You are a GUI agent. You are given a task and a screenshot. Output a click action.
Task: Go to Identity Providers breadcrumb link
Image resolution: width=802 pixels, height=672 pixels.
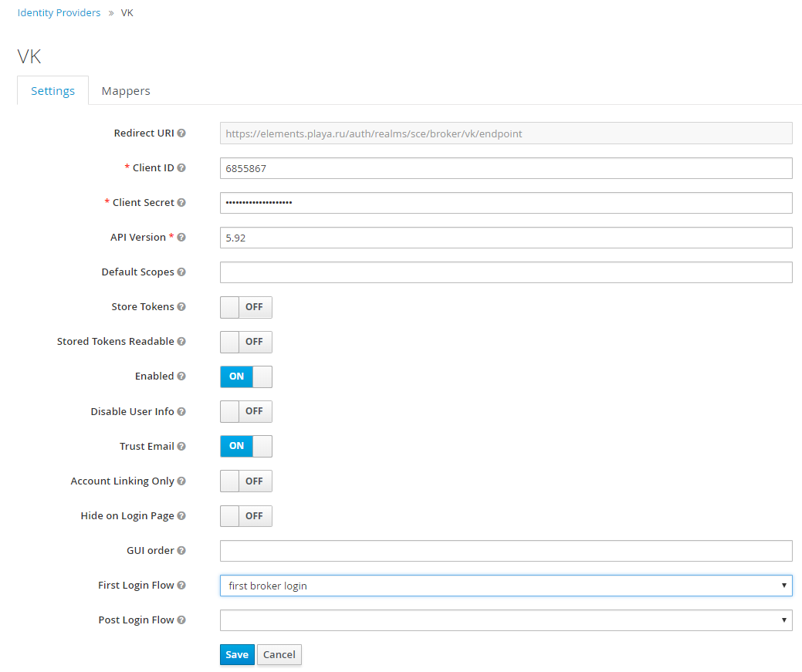pyautogui.click(x=59, y=13)
